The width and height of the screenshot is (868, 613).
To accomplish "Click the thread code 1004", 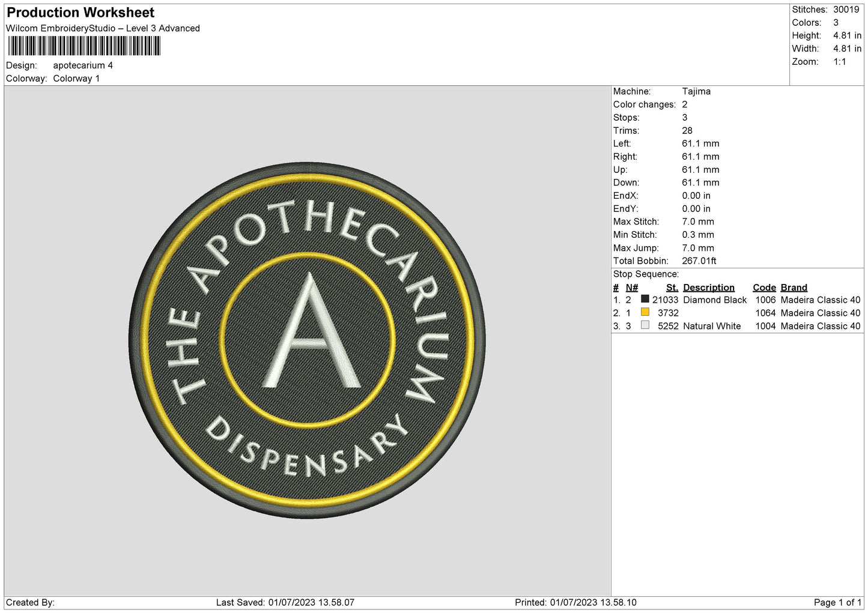I will (x=766, y=326).
